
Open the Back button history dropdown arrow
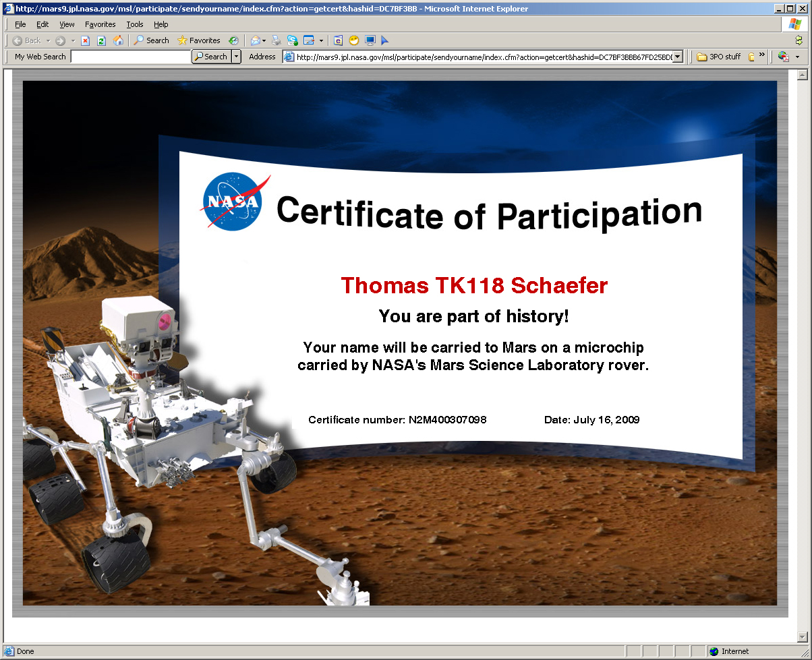[x=49, y=40]
